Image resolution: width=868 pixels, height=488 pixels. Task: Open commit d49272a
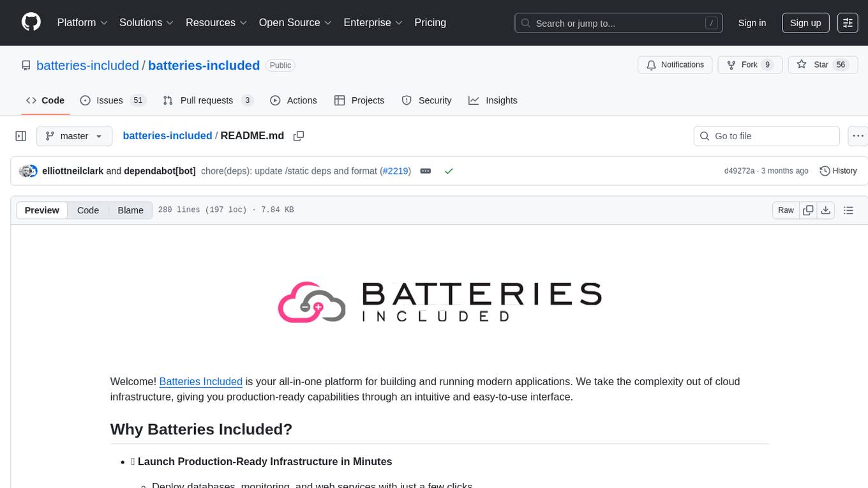pyautogui.click(x=739, y=171)
